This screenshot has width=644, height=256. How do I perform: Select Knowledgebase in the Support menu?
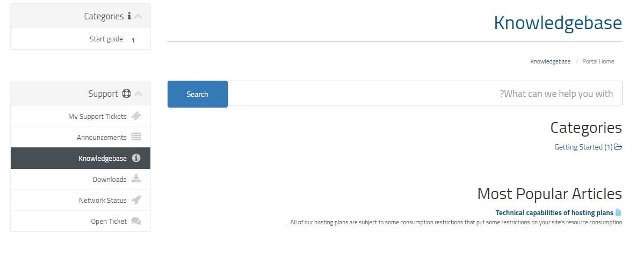(81, 158)
